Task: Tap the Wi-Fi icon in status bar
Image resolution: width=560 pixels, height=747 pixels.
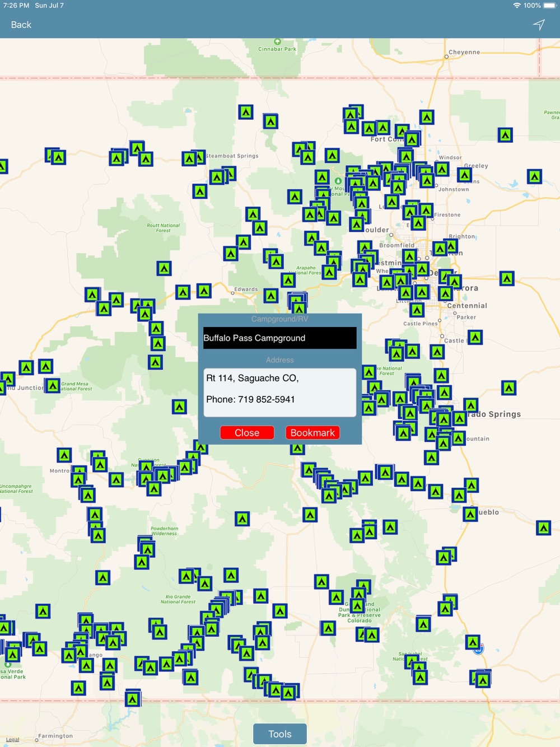Action: click(516, 5)
